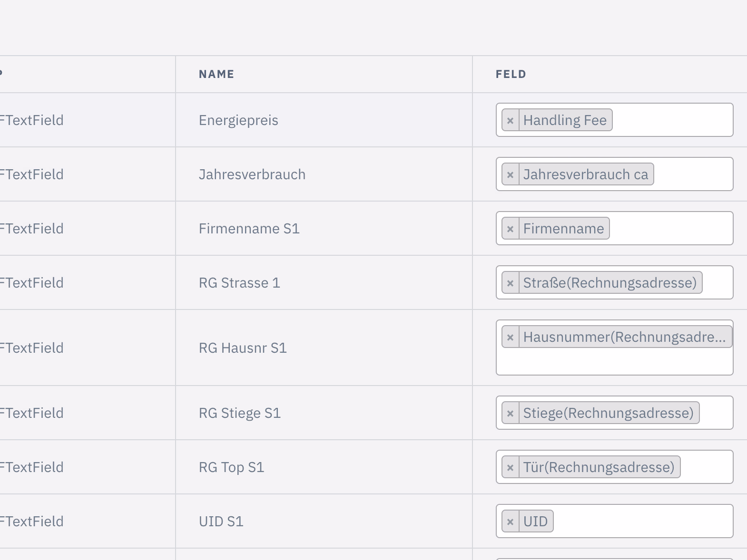Sort by the NAME column header
Viewport: 747px width, 560px height.
[216, 74]
